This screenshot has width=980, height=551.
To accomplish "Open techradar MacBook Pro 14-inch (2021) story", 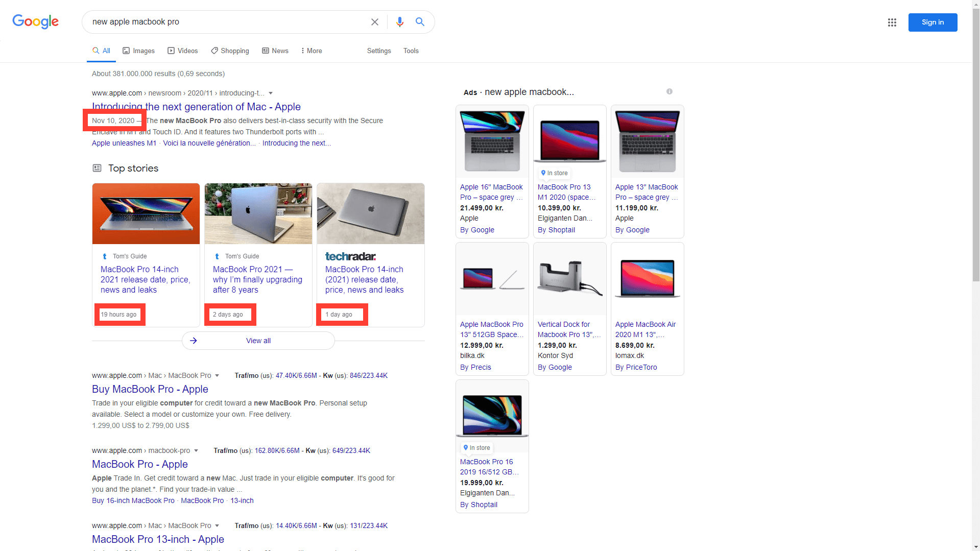I will pos(364,279).
